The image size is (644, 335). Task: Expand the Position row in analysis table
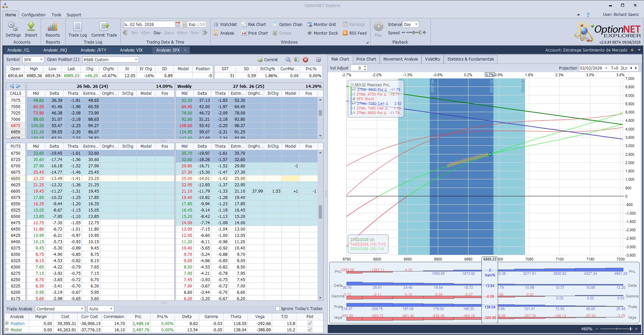(x=7, y=323)
